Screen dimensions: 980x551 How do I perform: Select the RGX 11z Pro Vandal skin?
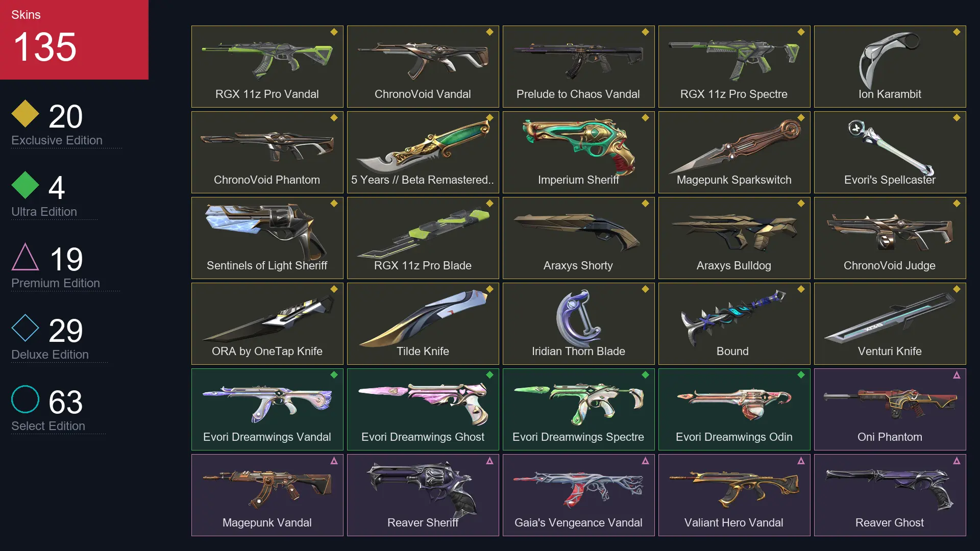coord(267,66)
